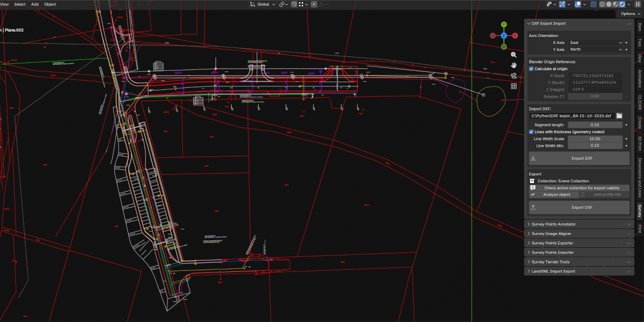This screenshot has height=322, width=644.
Task: Click the blue Z axis gizmo ball
Action: 504,35
